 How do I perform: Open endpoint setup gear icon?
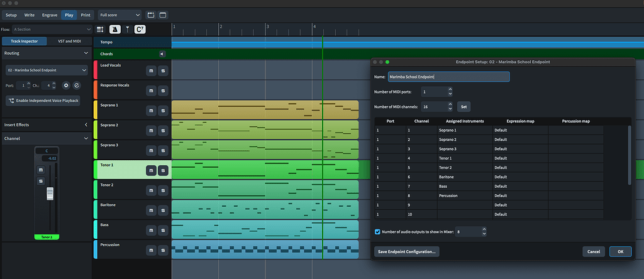point(65,85)
